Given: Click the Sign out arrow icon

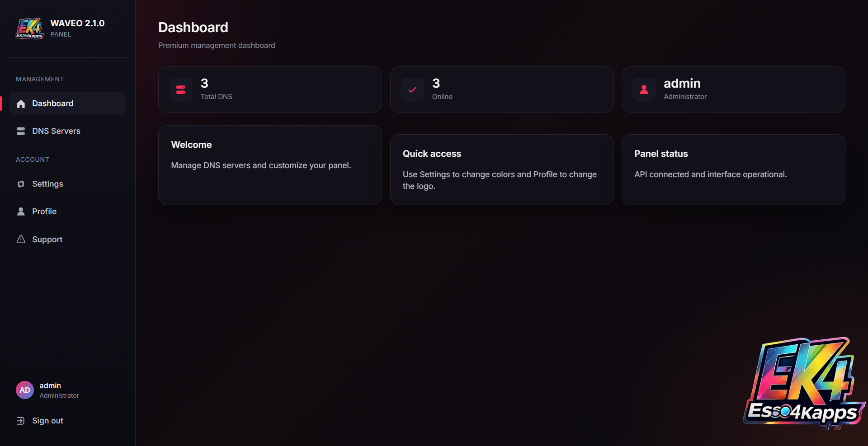Looking at the screenshot, I should [21, 421].
